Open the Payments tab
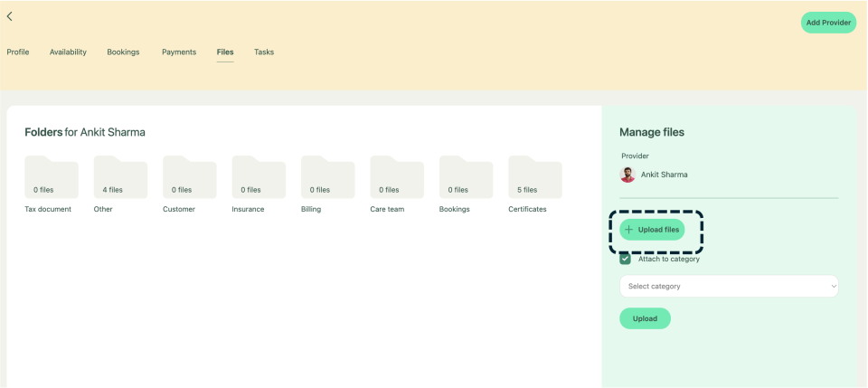Screen dimensions: 868x388 point(179,52)
